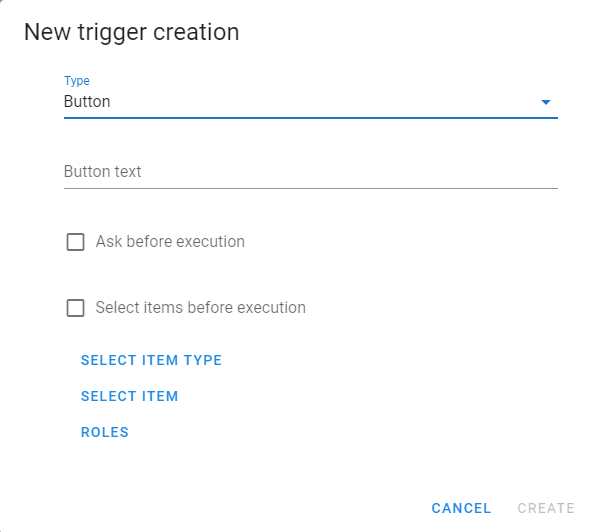597x532 pixels.
Task: Click the blue underline beneath the Type field
Action: 311,118
